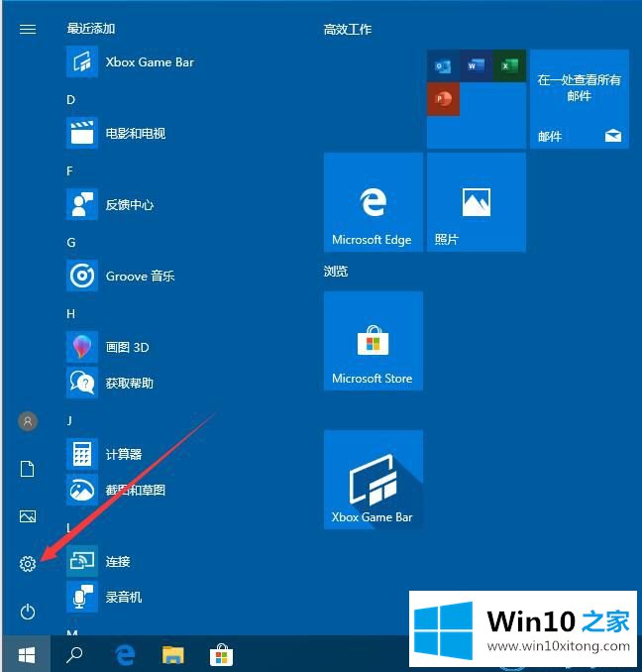Click the search magnifier on taskbar
Viewport: 642px width, 672px height.
tap(74, 654)
